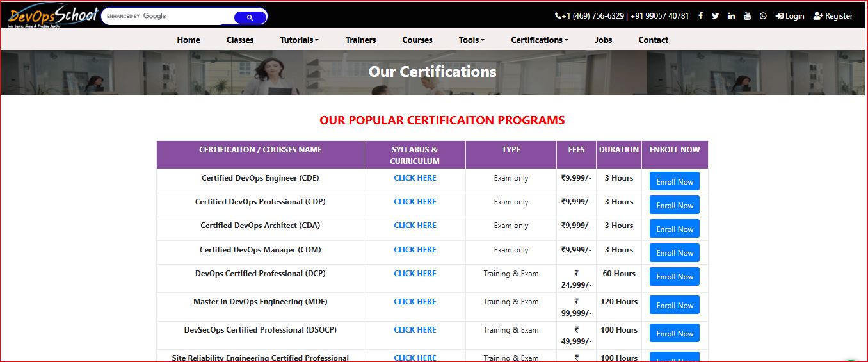Open the Jobs menu item
This screenshot has height=362, width=868.
[603, 40]
